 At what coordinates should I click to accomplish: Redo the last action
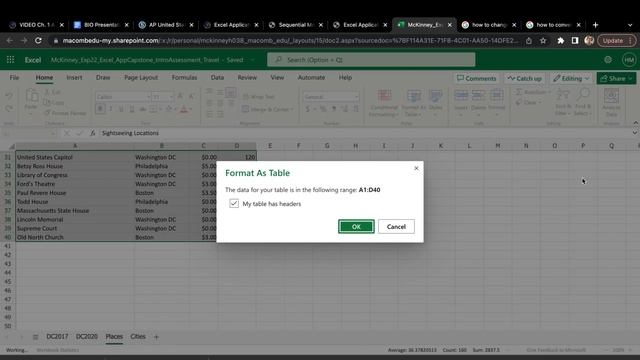pos(9,108)
